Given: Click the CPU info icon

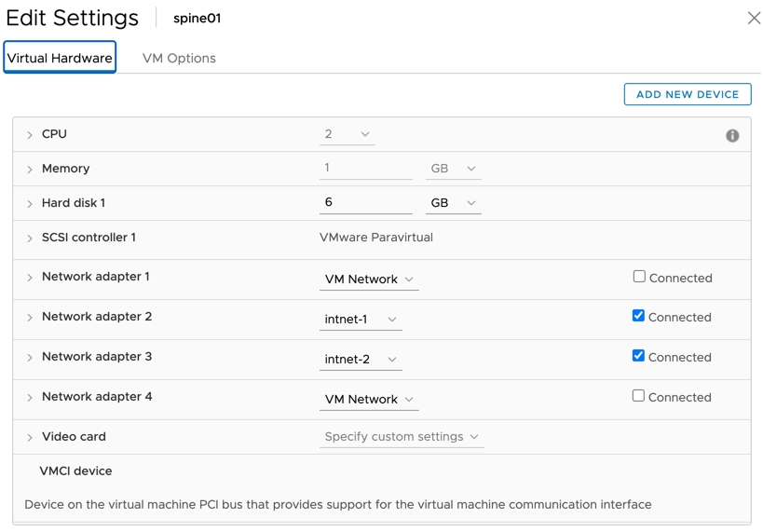Looking at the screenshot, I should click(732, 136).
